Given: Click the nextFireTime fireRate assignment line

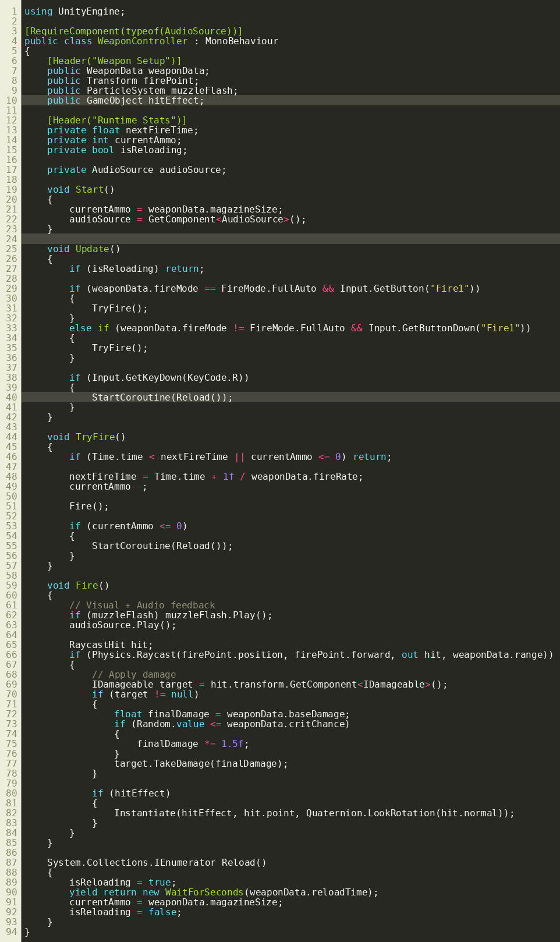Looking at the screenshot, I should 216,477.
